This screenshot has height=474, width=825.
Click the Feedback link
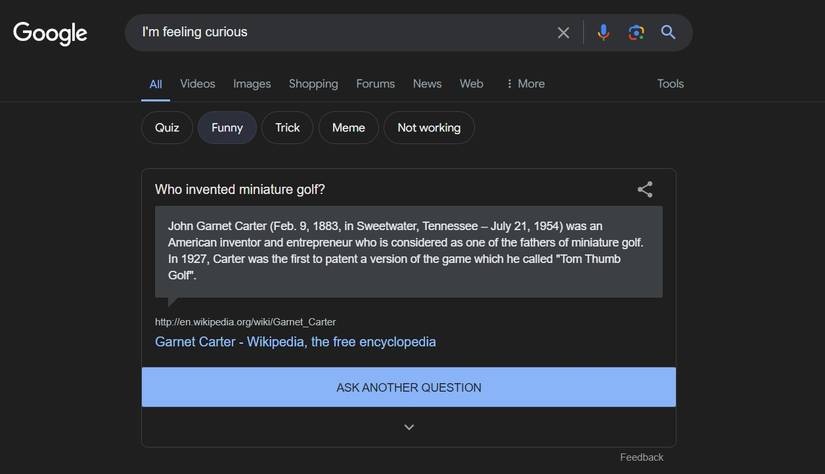(641, 457)
